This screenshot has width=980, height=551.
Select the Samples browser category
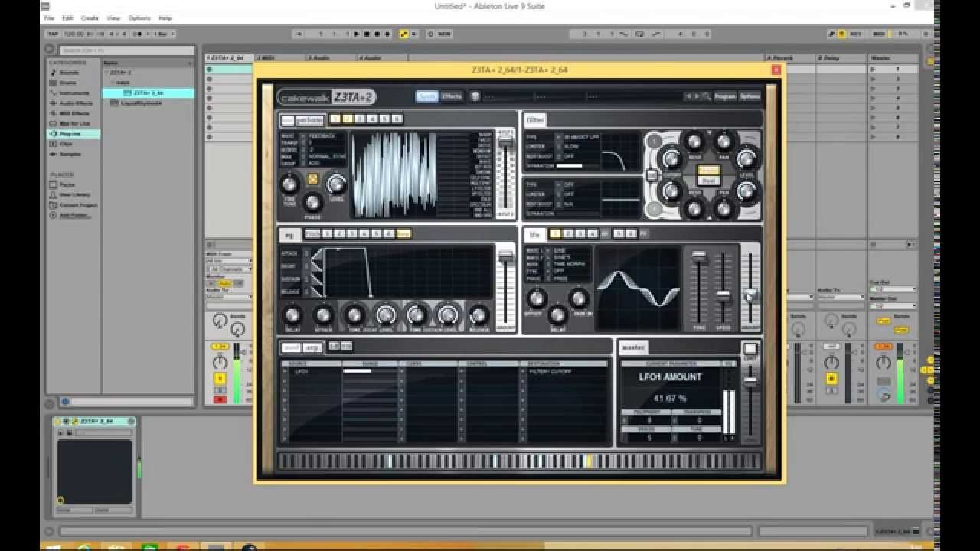tap(70, 154)
